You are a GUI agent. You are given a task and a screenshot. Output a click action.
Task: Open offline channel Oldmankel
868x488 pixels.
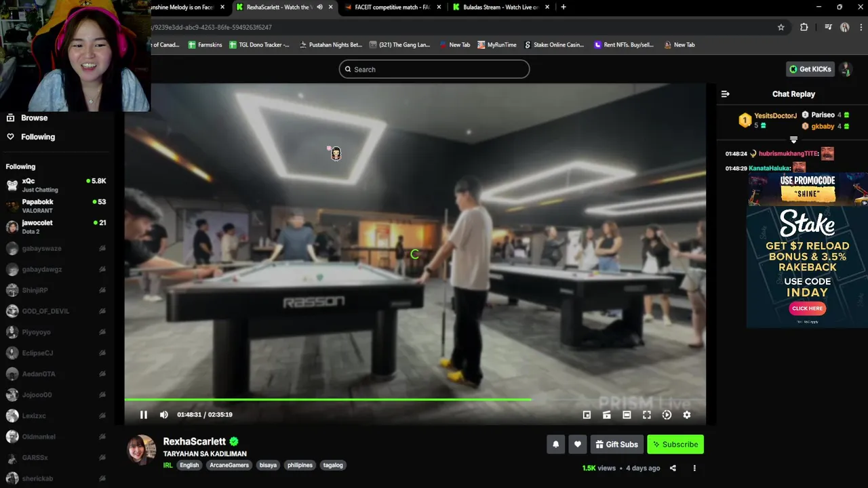click(57, 436)
